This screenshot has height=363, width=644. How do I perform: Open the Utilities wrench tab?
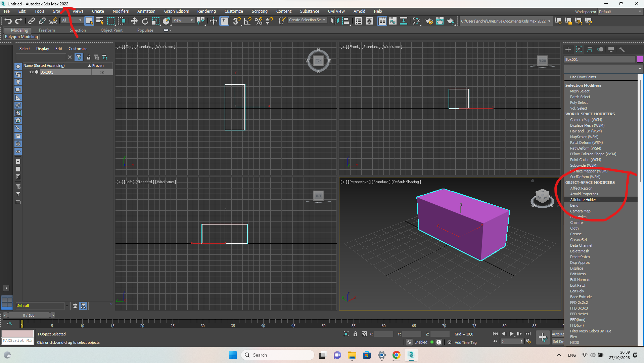[x=622, y=49]
